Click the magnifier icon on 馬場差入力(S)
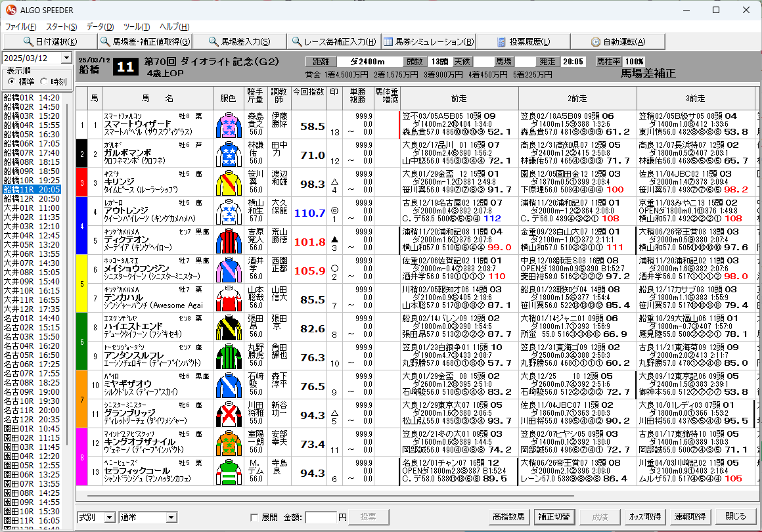Screen dimensions: 762x532 [x=213, y=42]
